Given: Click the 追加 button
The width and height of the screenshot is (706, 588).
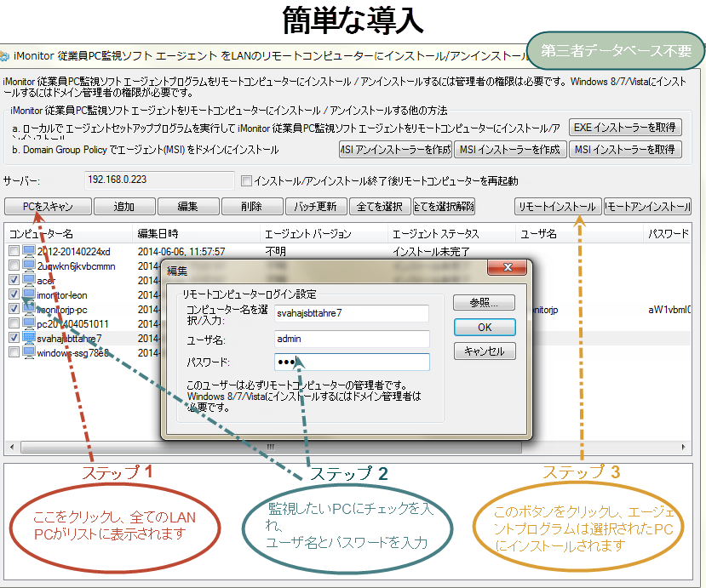Looking at the screenshot, I should tap(124, 207).
